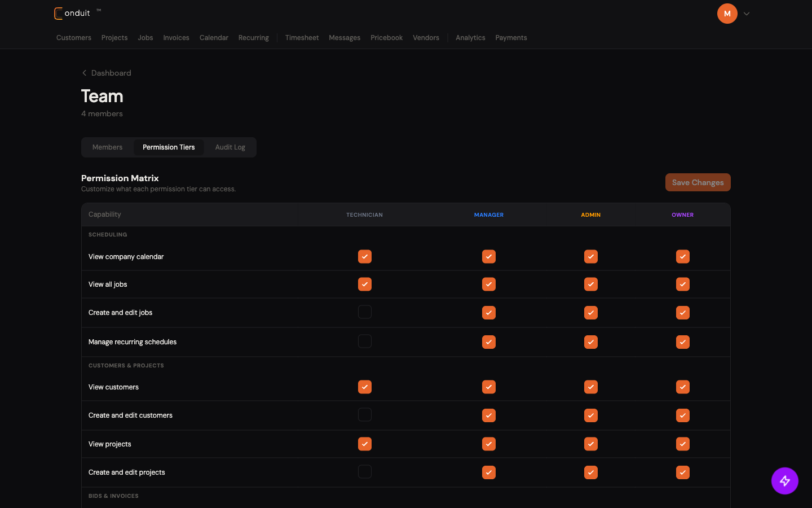Uncheck Manager for View company calendar

click(x=489, y=257)
